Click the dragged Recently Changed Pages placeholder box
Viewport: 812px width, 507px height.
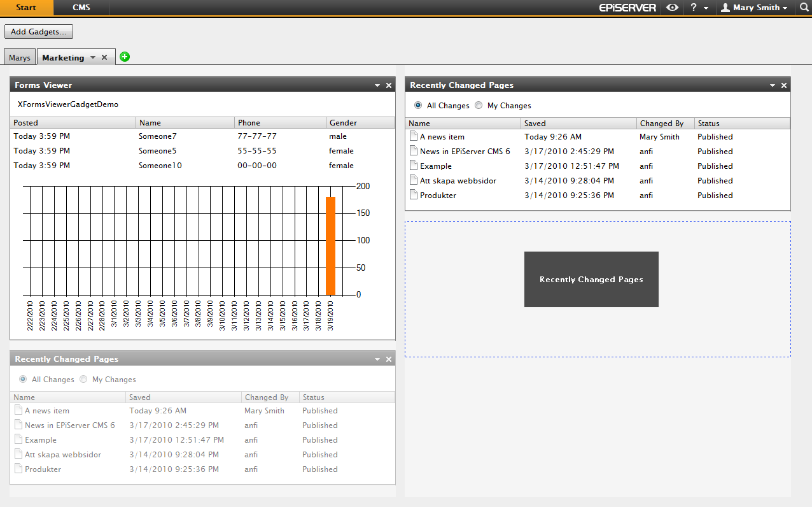[x=591, y=279]
